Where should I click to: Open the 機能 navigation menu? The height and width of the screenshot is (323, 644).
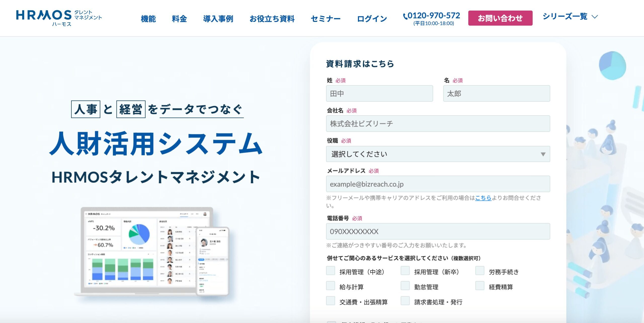pos(148,19)
